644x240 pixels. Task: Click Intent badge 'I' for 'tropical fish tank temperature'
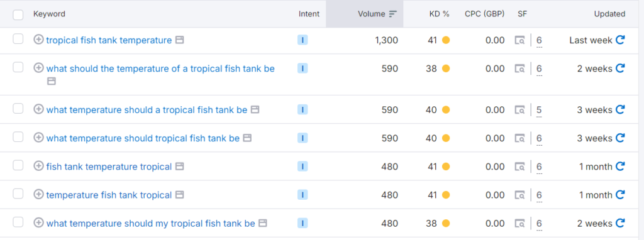[x=303, y=40]
